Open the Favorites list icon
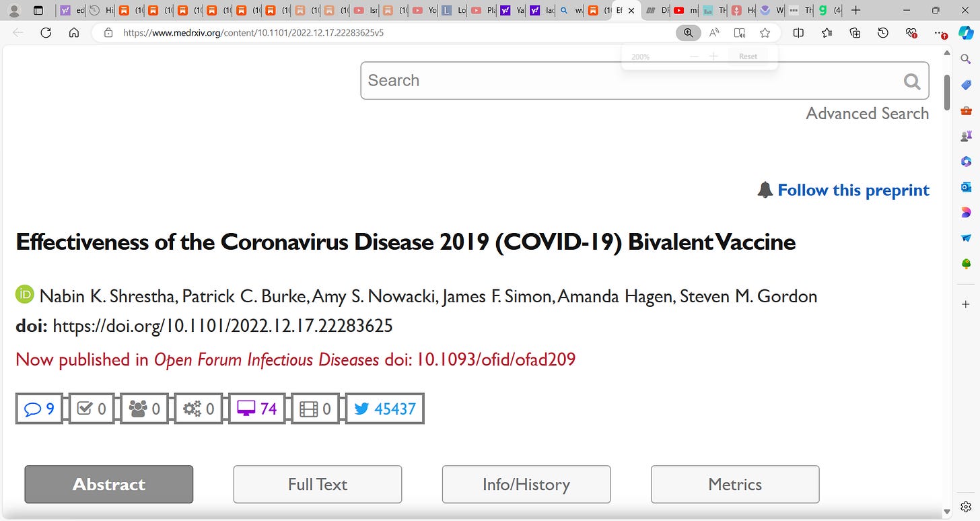Viewport: 980px width, 521px height. pyautogui.click(x=827, y=32)
